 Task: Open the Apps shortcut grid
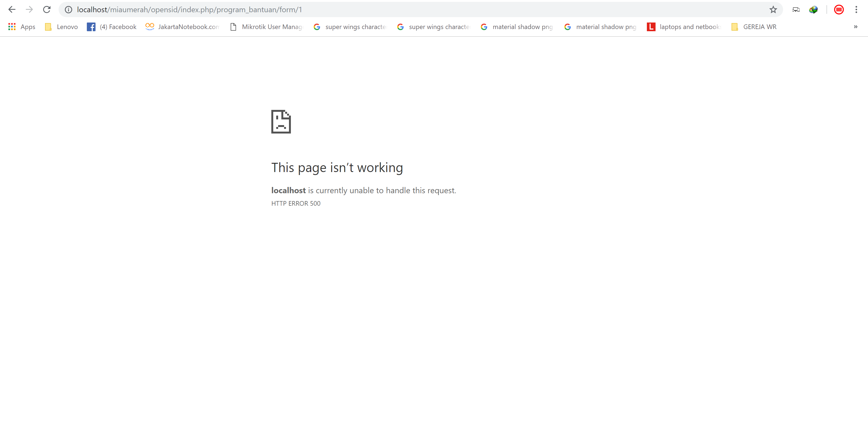pos(21,27)
